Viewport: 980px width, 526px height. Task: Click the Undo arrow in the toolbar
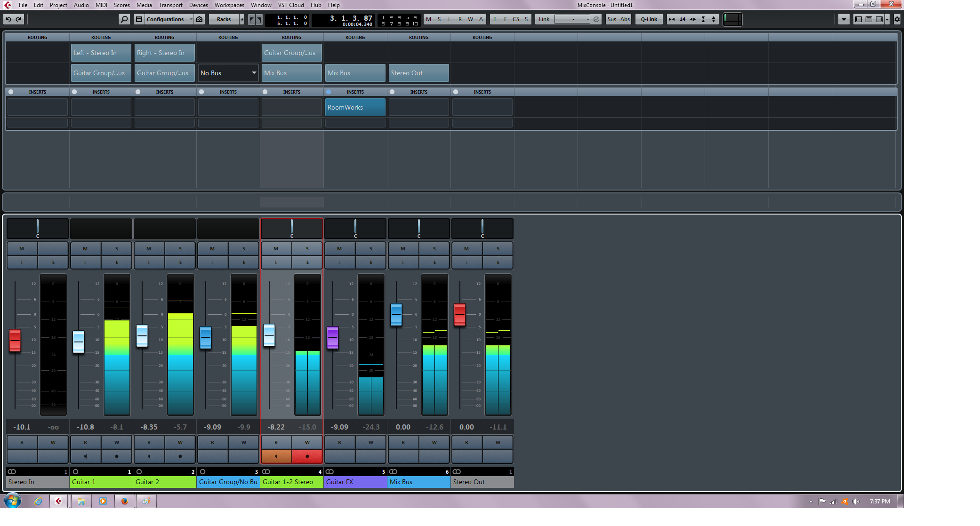click(x=8, y=19)
